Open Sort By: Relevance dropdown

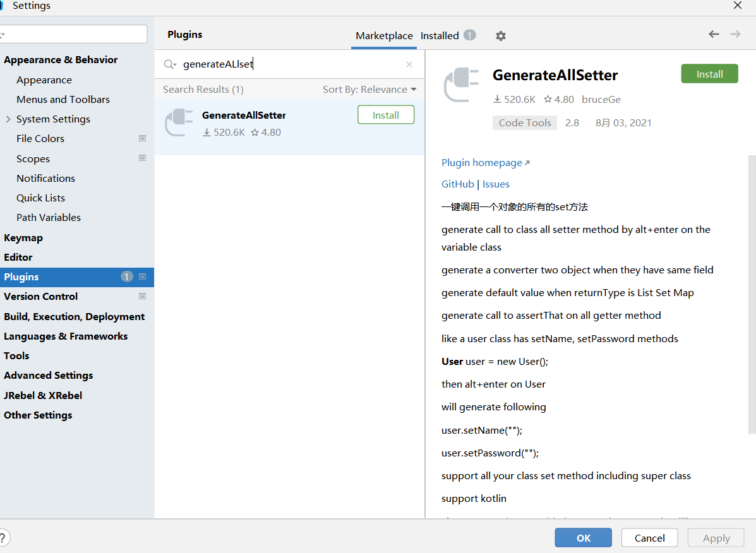point(369,89)
